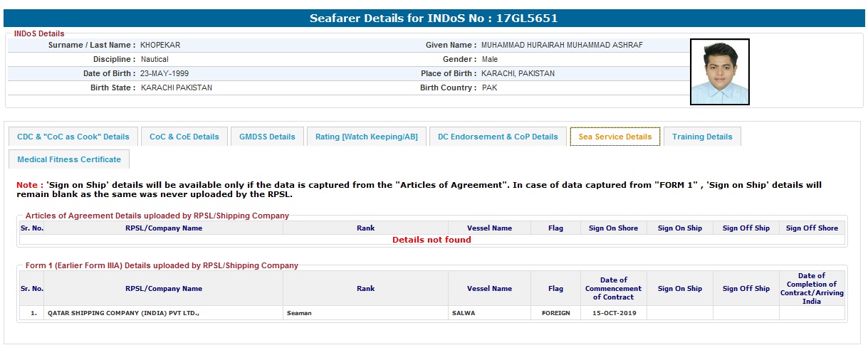The width and height of the screenshot is (868, 350).
Task: Select Rating [Watch Keeping/AB] tab
Action: click(x=366, y=137)
